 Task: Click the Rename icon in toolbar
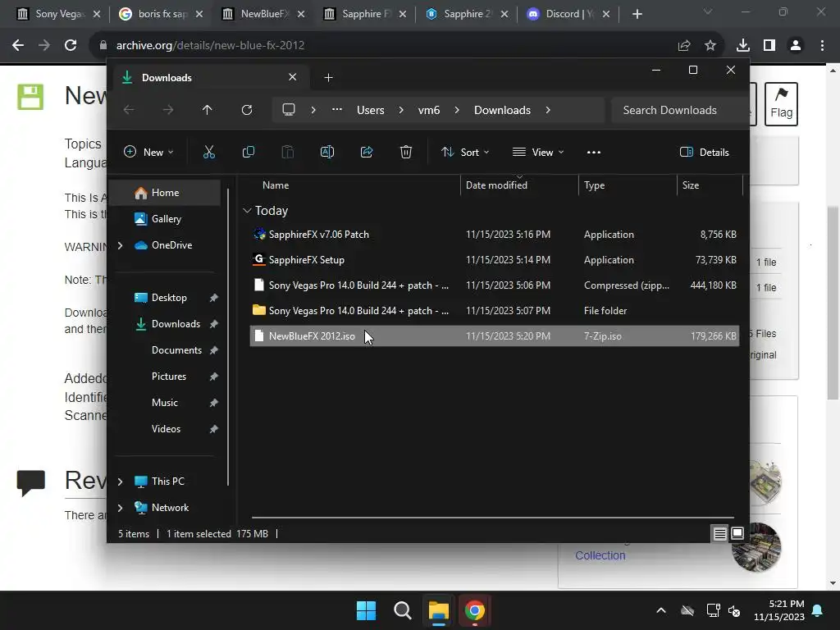tap(326, 152)
